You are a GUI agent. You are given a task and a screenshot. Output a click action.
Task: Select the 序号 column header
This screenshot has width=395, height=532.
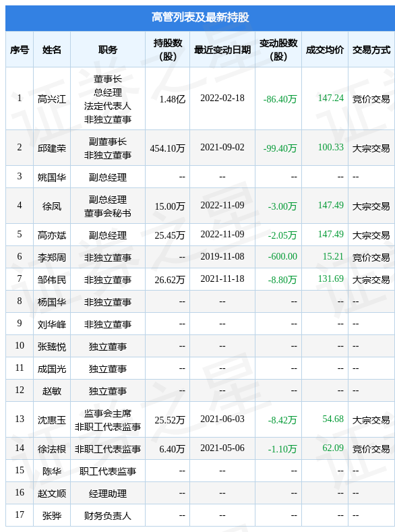tap(20, 50)
